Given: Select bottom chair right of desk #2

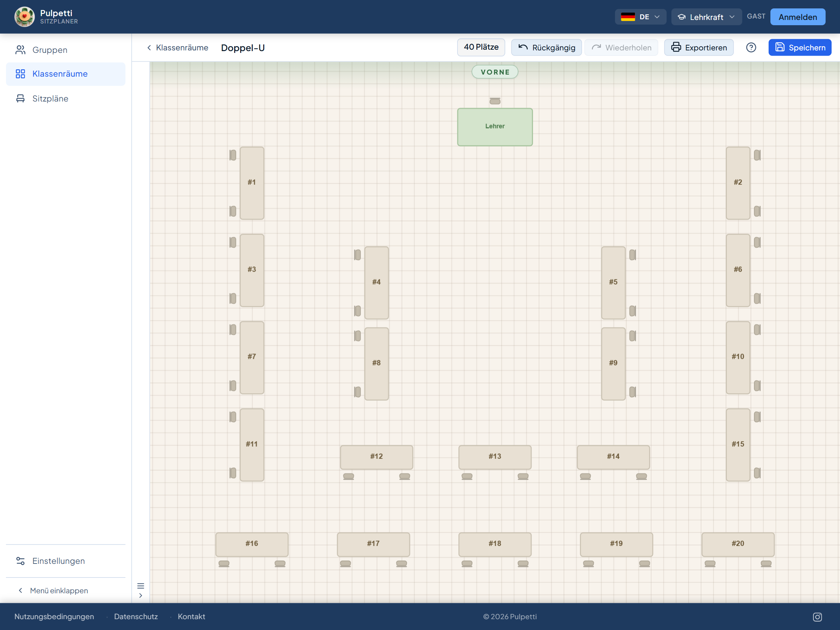Looking at the screenshot, I should tap(757, 211).
